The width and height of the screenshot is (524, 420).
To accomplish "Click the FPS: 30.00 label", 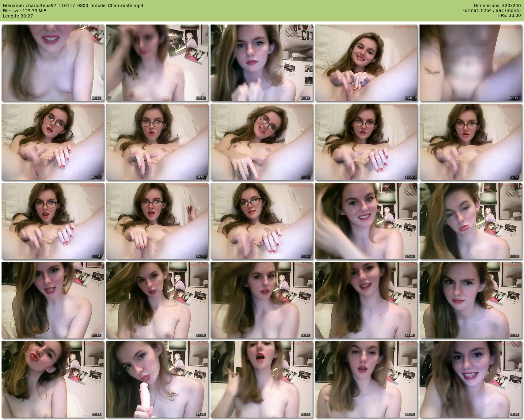I will coord(509,16).
